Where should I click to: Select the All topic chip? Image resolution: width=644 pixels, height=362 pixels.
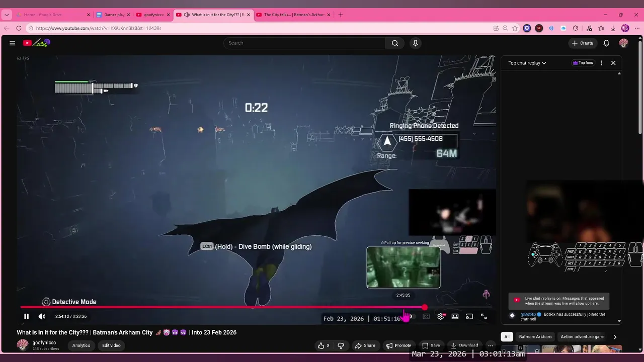coord(507,337)
